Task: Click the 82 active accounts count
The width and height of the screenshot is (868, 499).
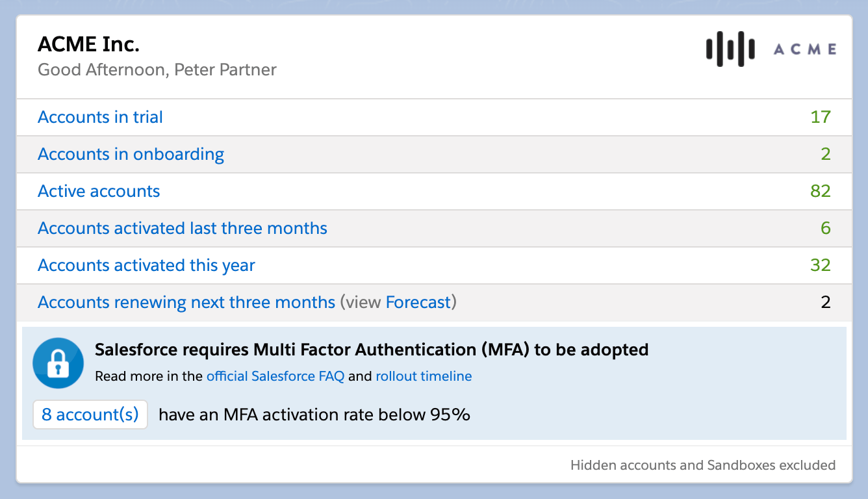Action: (x=821, y=191)
